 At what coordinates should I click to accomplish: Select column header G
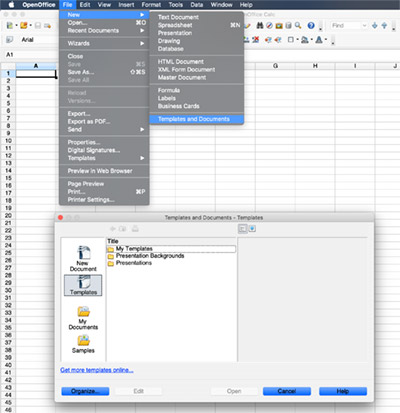(x=275, y=66)
